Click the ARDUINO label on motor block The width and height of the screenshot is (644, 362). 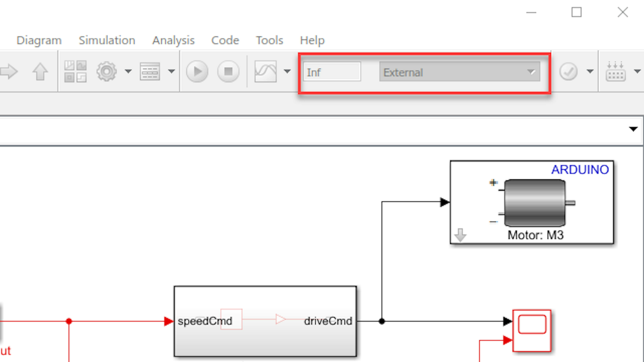click(580, 170)
